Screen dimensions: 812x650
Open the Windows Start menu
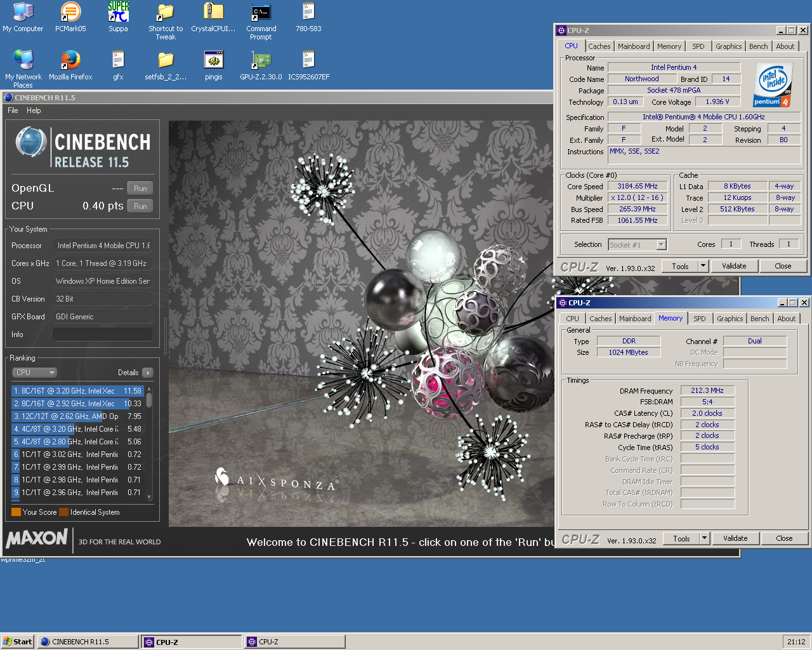[17, 642]
